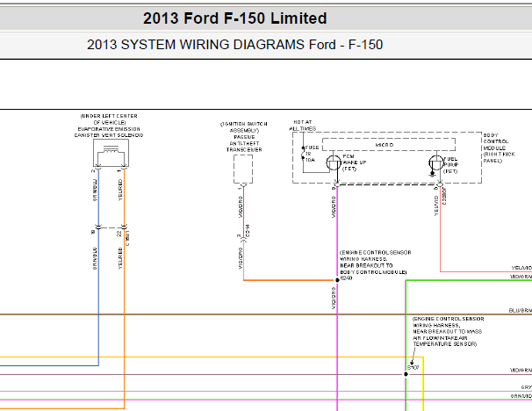Click the lower ORN/BLU label below the harness connector
The image size is (532, 411).
(95, 258)
